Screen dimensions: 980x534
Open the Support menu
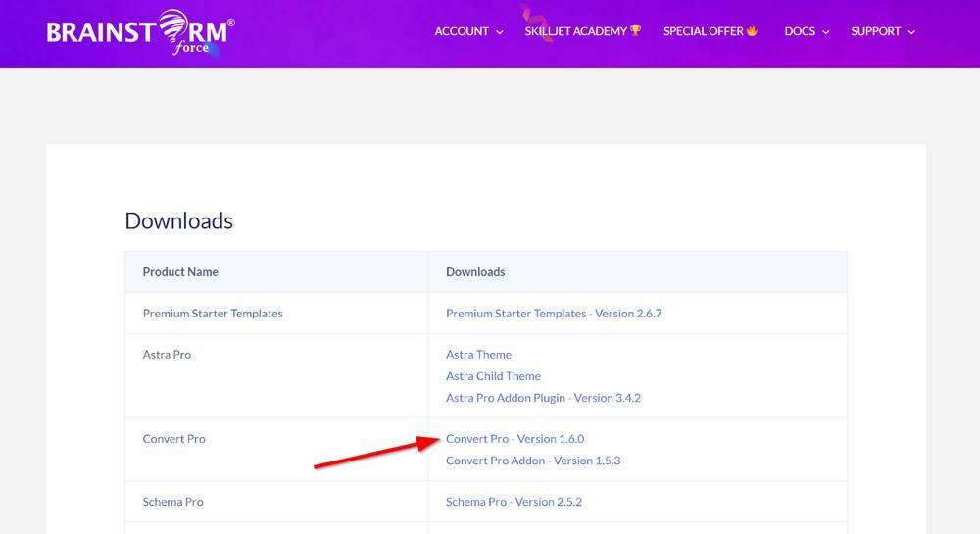tap(875, 31)
